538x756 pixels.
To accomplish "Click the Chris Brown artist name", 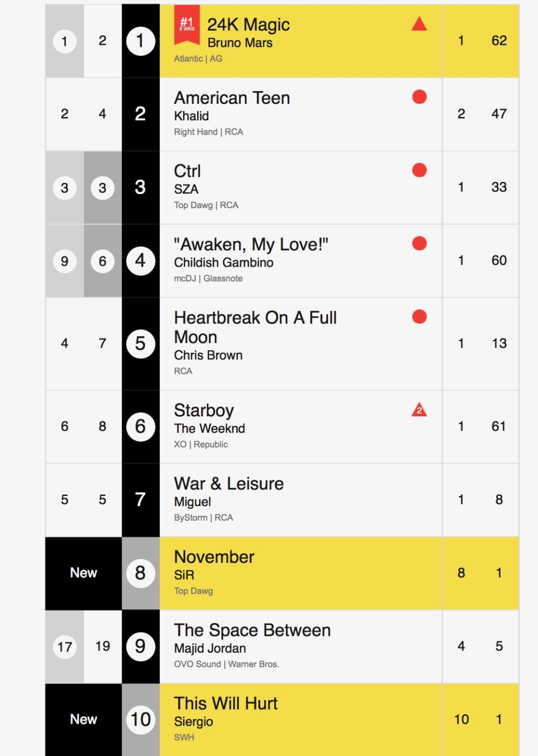I will pos(208,355).
